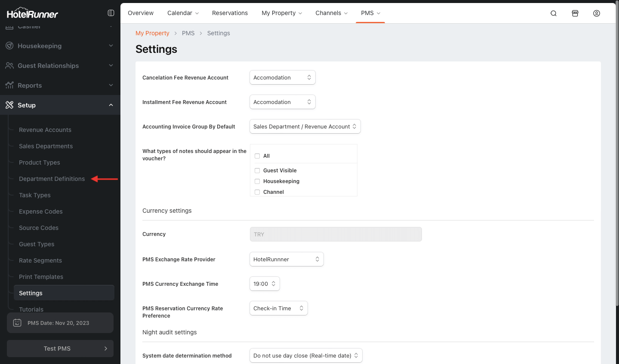Click the Housekeeping sidebar icon
619x364 pixels.
9,46
